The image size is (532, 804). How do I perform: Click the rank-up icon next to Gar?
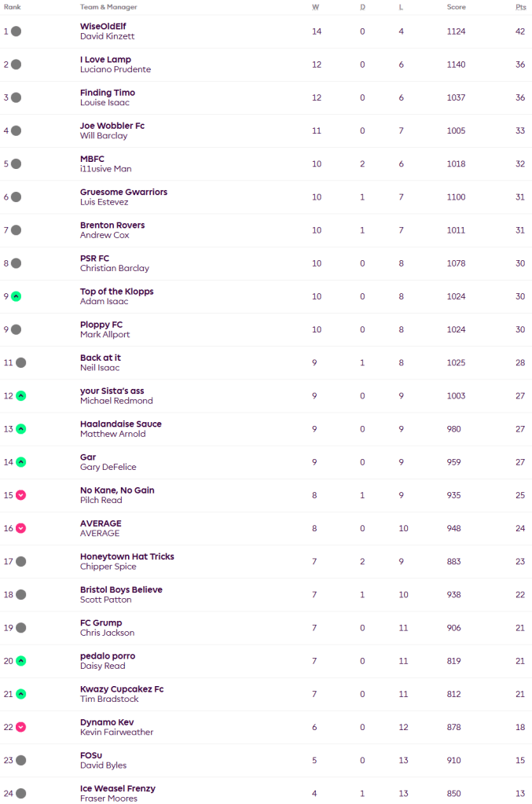coord(21,462)
